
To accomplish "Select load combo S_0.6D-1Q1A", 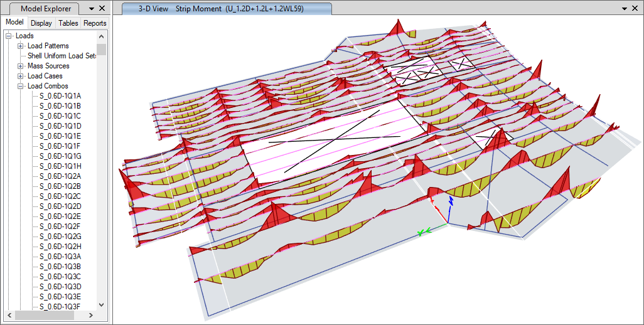I will [x=60, y=96].
